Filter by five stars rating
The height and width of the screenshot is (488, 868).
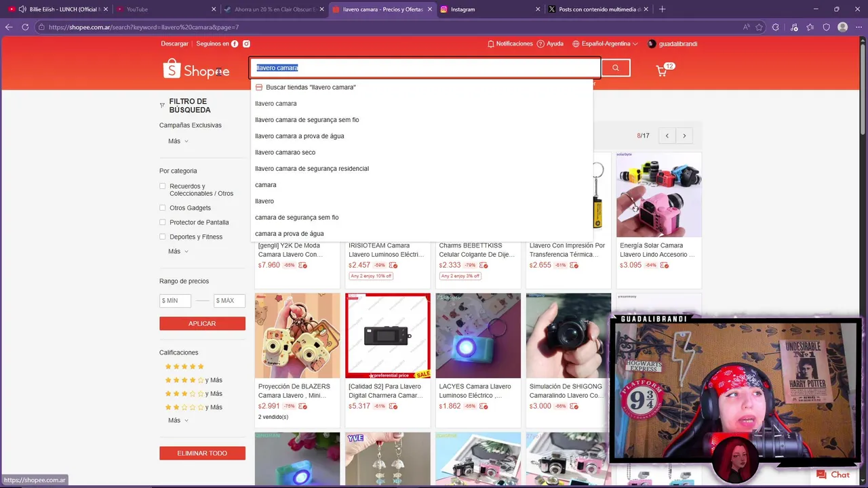click(184, 367)
